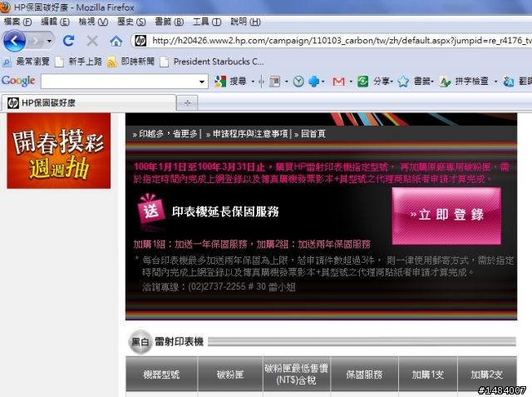
Task: Open the back/forward history dropdown
Action: 49,41
